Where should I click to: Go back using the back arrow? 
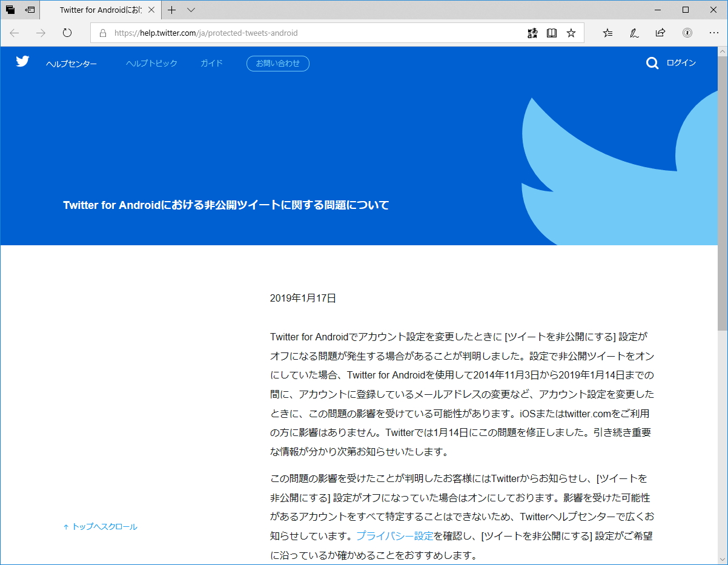(x=14, y=33)
